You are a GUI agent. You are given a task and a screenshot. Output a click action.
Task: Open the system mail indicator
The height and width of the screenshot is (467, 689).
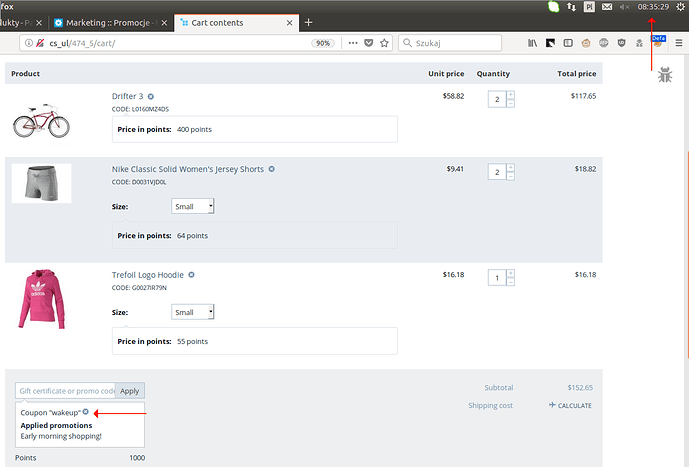pos(607,7)
